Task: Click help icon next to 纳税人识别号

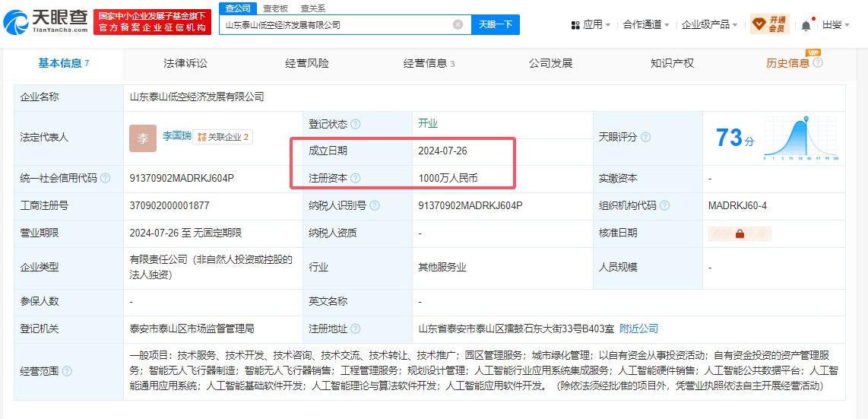Action: click(375, 206)
